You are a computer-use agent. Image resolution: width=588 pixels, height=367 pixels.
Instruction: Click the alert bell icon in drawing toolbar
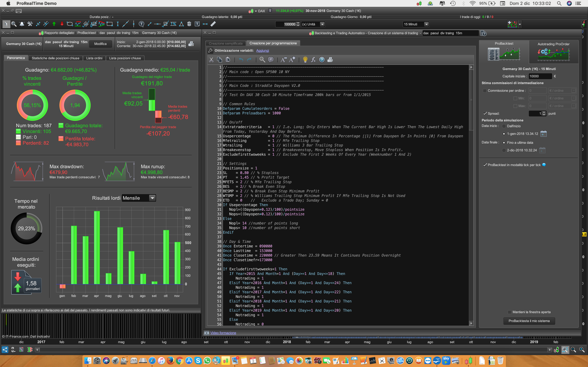(22, 24)
